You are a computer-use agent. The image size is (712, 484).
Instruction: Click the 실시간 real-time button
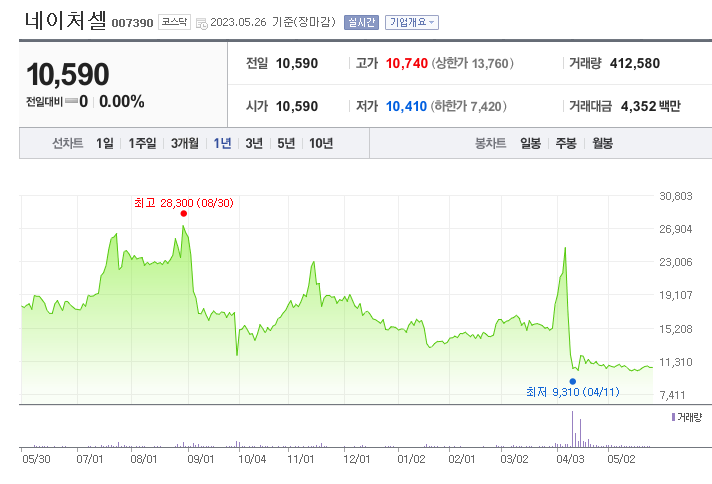(361, 22)
